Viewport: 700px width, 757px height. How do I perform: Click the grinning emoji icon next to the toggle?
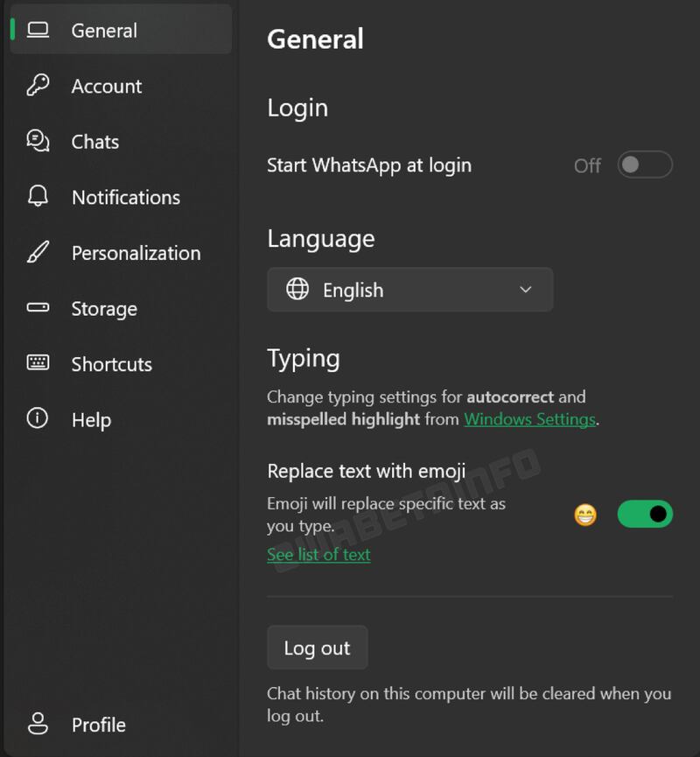pyautogui.click(x=584, y=515)
